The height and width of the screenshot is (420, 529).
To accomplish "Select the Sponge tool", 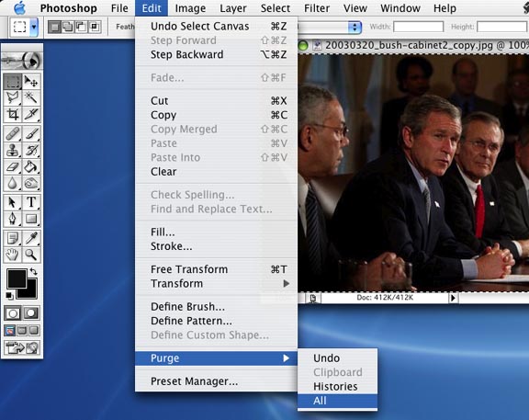I will (31, 183).
